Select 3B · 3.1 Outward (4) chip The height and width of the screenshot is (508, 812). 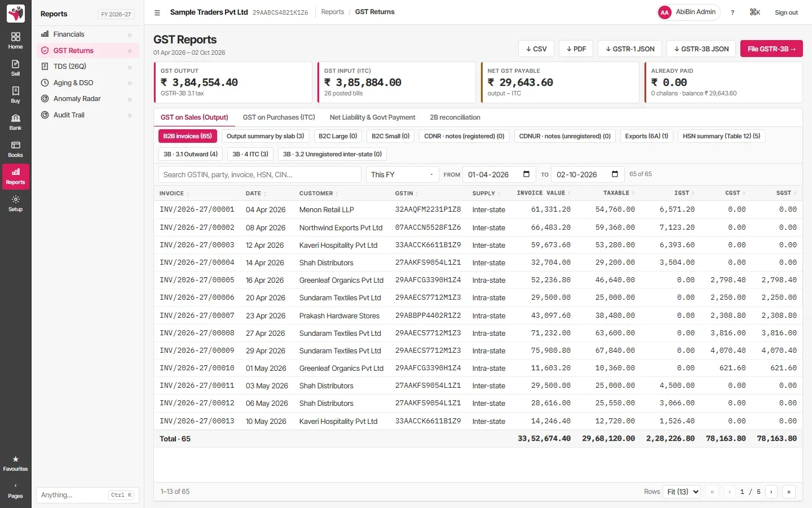[x=191, y=154]
